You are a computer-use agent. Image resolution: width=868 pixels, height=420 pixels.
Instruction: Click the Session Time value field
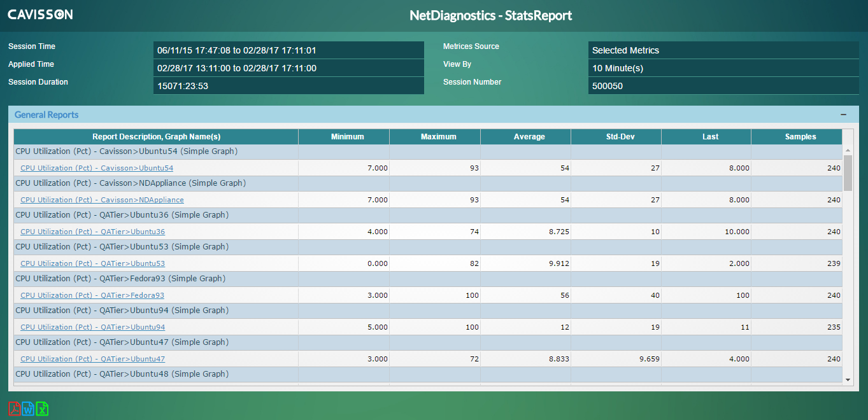tap(288, 50)
